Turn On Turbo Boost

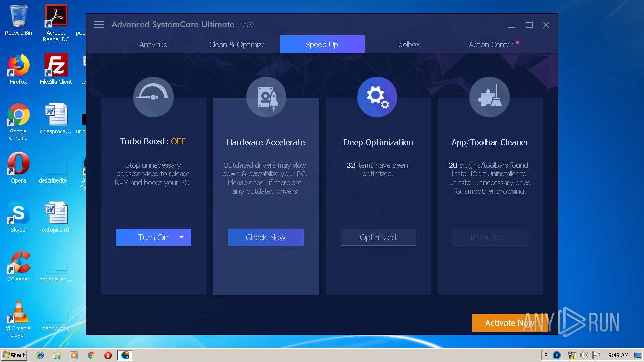coord(153,237)
